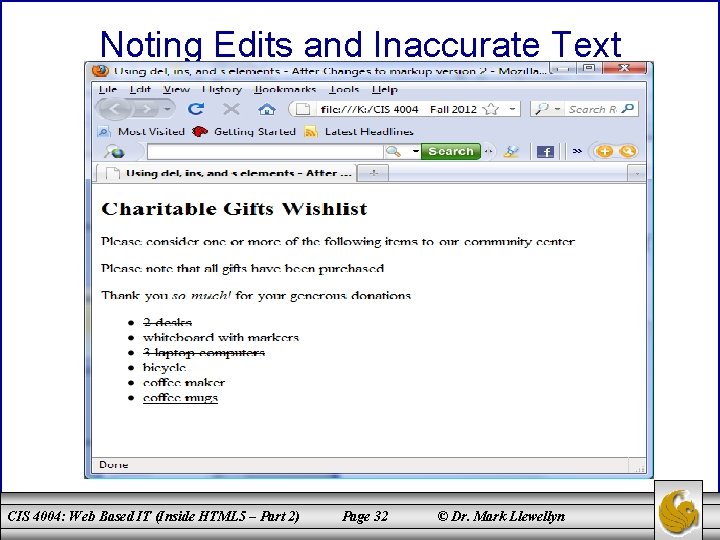The image size is (720, 540).
Task: Reload the page with the refresh icon
Action: click(x=196, y=109)
